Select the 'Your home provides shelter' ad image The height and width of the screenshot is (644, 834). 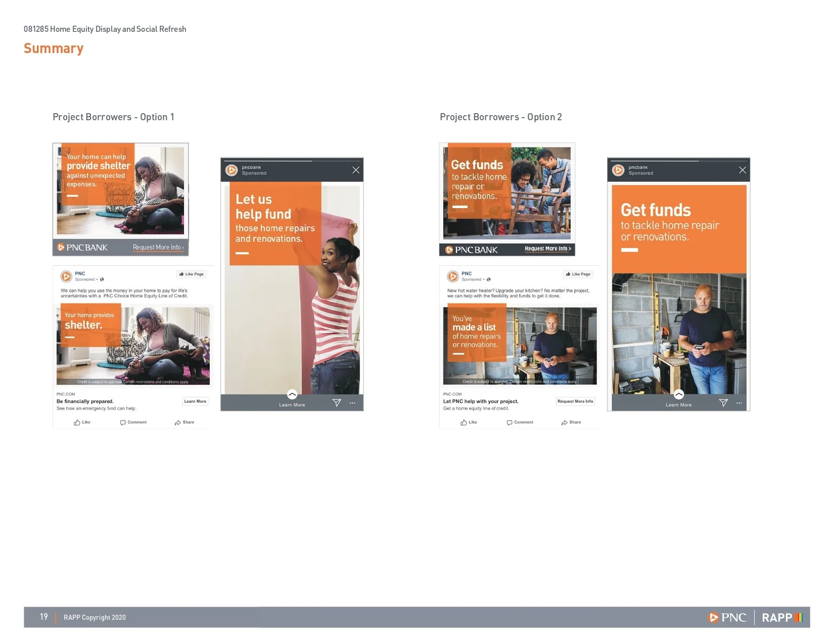click(x=133, y=346)
